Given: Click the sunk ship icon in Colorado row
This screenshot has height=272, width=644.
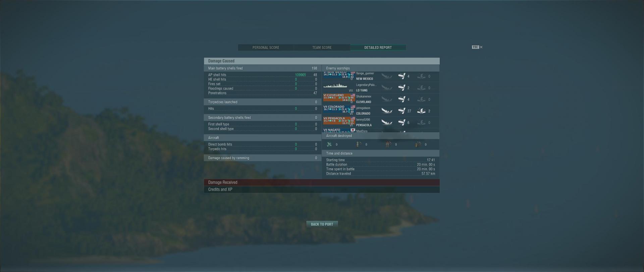Looking at the screenshot, I should coord(387,111).
